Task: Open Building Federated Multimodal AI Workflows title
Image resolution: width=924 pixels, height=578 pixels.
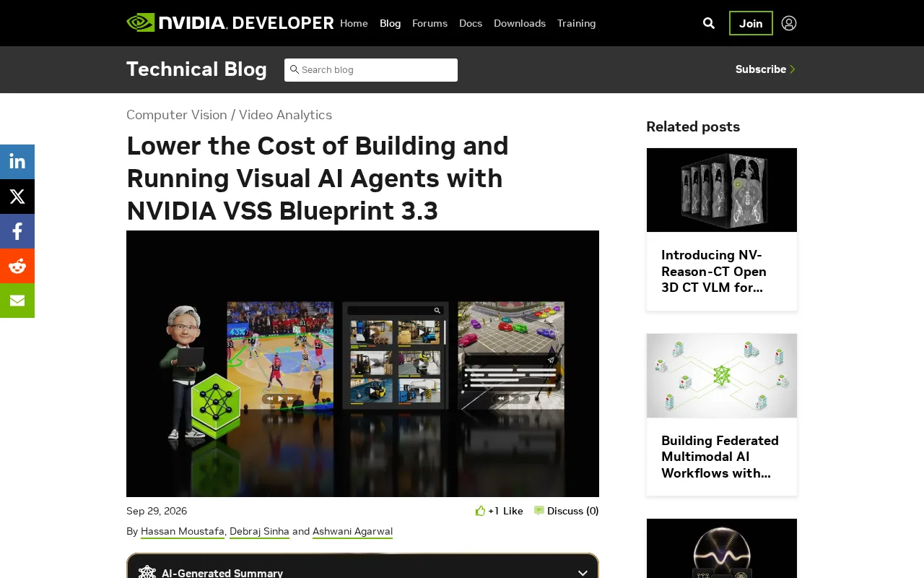Action: pos(720,457)
